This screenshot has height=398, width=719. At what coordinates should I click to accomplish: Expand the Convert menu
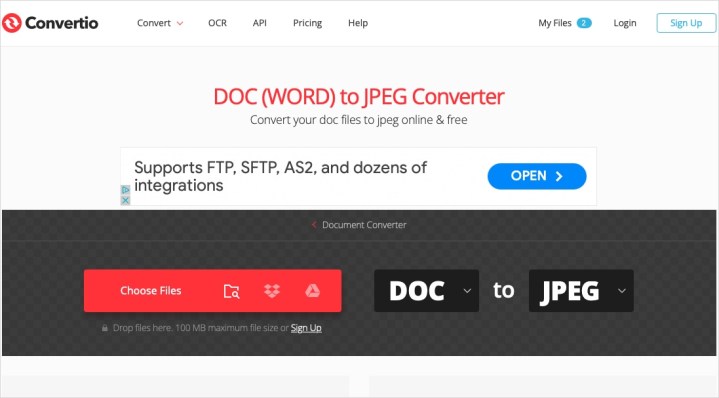pyautogui.click(x=160, y=23)
